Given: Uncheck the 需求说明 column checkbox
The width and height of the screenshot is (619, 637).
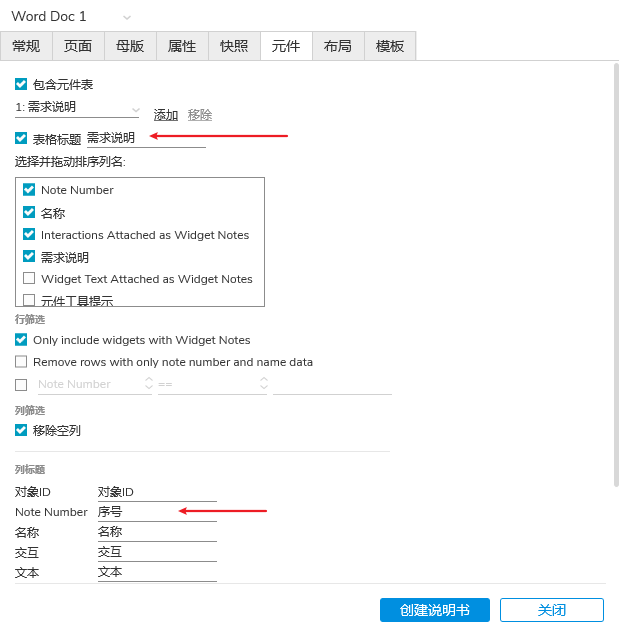Looking at the screenshot, I should (x=29, y=256).
